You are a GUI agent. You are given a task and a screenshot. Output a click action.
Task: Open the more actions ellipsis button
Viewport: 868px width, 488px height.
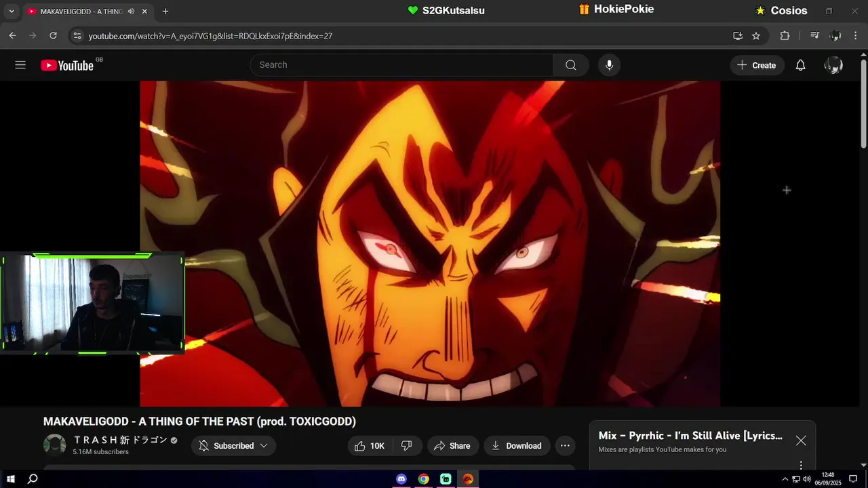point(565,446)
